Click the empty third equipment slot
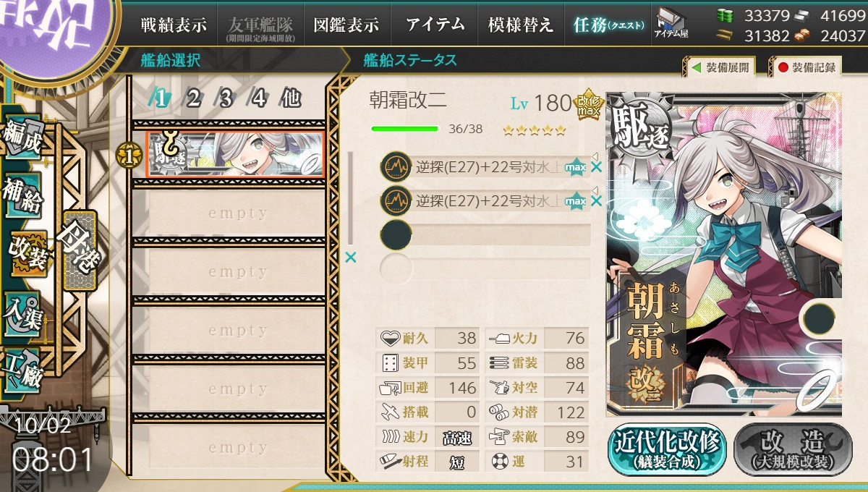 [485, 234]
